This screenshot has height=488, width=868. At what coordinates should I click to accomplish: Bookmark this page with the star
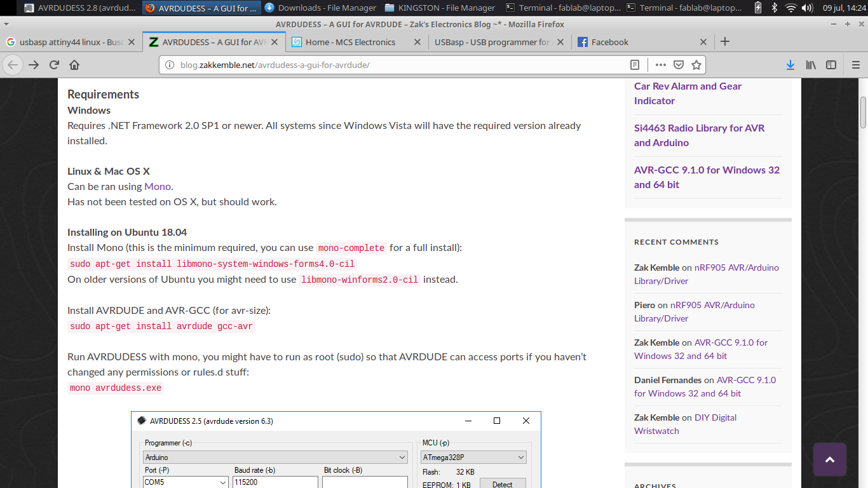[696, 65]
